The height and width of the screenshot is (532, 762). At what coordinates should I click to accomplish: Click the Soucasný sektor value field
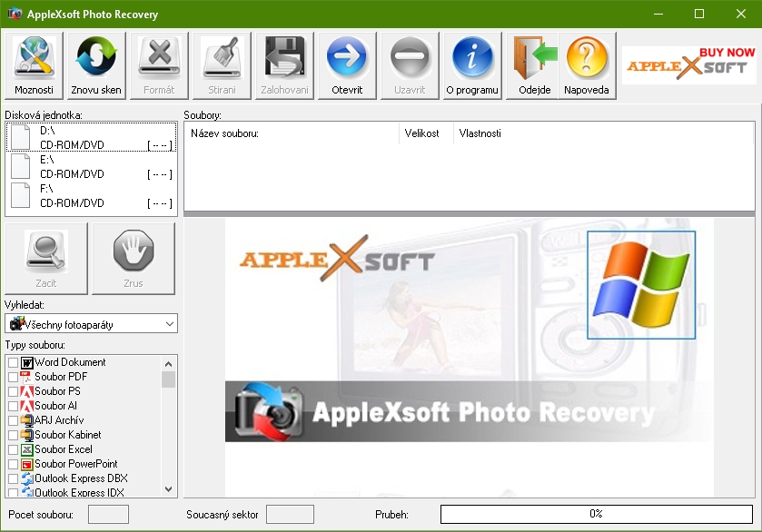(x=290, y=515)
